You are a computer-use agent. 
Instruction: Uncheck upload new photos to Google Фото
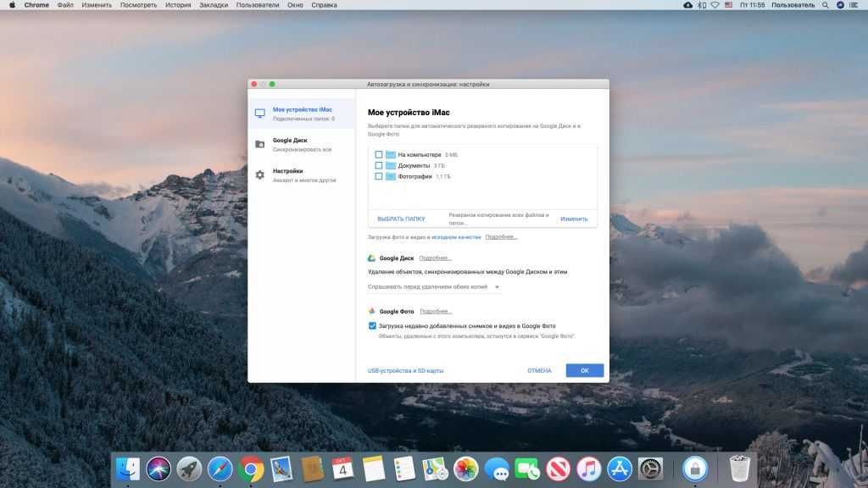click(372, 325)
